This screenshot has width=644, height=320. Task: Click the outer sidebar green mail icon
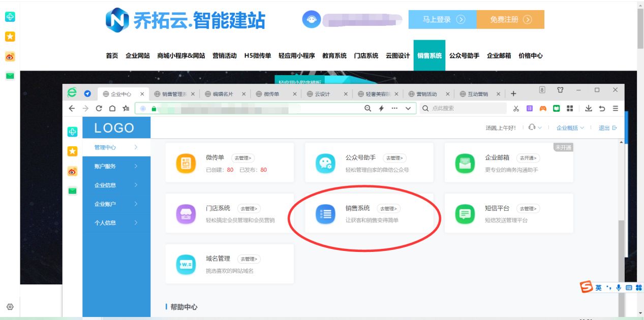coord(10,76)
